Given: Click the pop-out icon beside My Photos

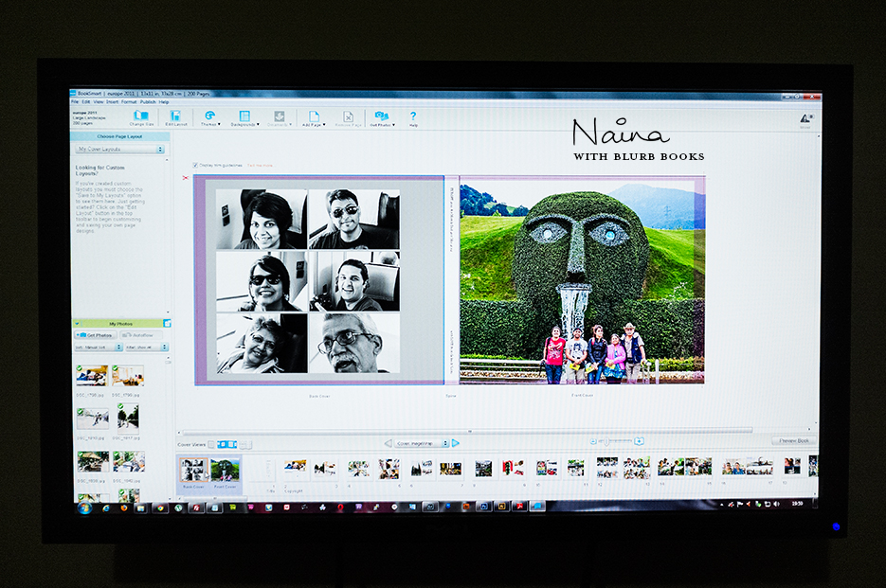Looking at the screenshot, I should [x=168, y=323].
